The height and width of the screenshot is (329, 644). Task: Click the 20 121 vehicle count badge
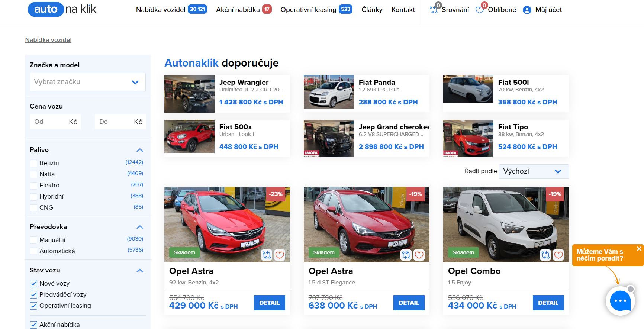tap(197, 9)
